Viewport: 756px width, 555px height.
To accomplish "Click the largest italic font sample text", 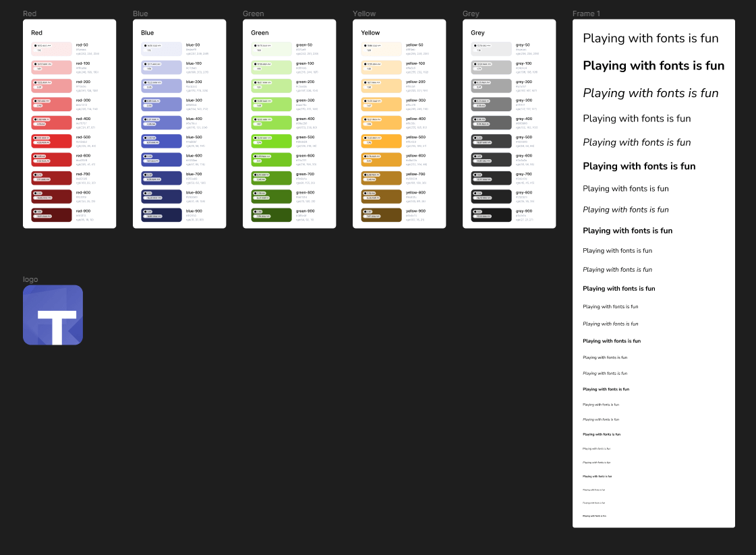I will pyautogui.click(x=650, y=93).
